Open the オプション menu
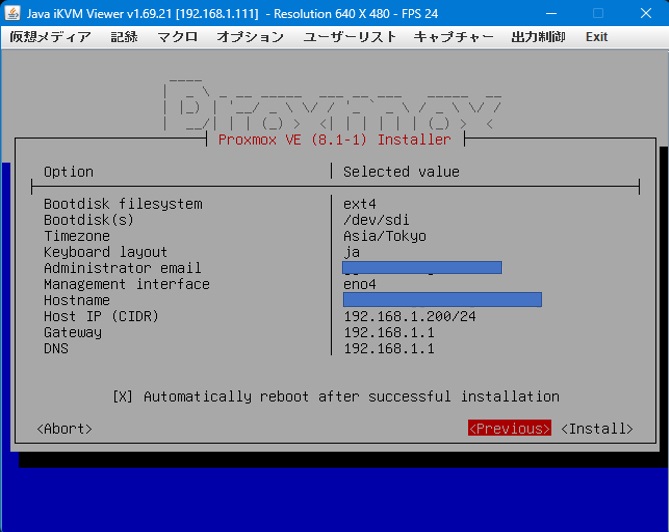Image resolution: width=669 pixels, height=532 pixels. [250, 37]
